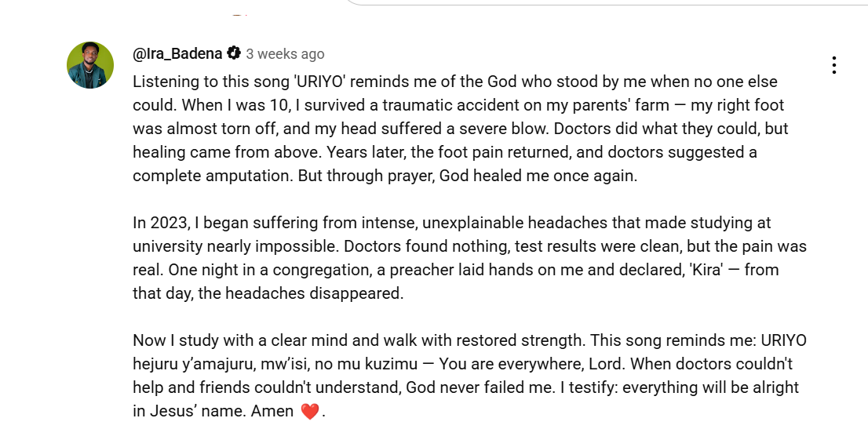868x429 pixels.
Task: Click the red heart emoji after Amen
Action: [310, 411]
